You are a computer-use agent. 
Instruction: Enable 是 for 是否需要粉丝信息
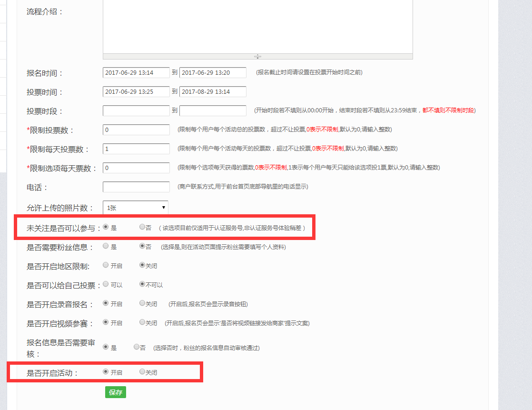coord(105,246)
